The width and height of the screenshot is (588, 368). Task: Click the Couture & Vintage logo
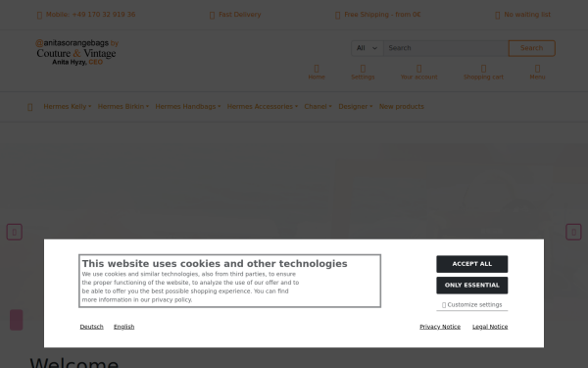pyautogui.click(x=76, y=52)
